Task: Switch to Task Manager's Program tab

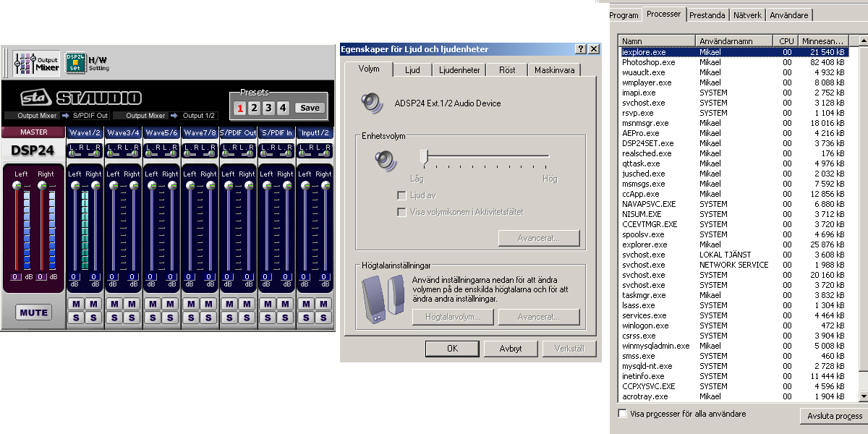Action: coord(624,15)
